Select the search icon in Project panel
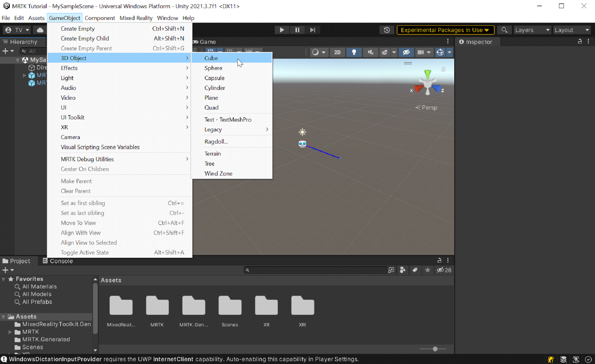 click(x=247, y=270)
